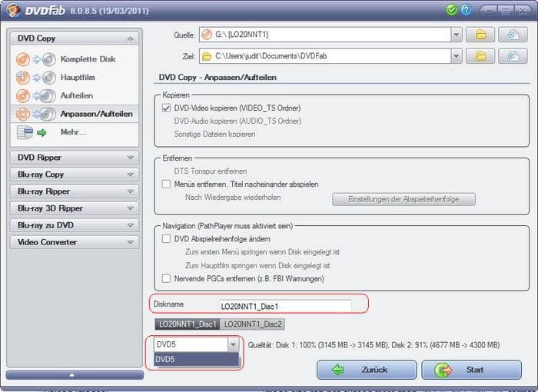This screenshot has width=538, height=392.
Task: Select Aufteilen mode
Action: click(75, 96)
